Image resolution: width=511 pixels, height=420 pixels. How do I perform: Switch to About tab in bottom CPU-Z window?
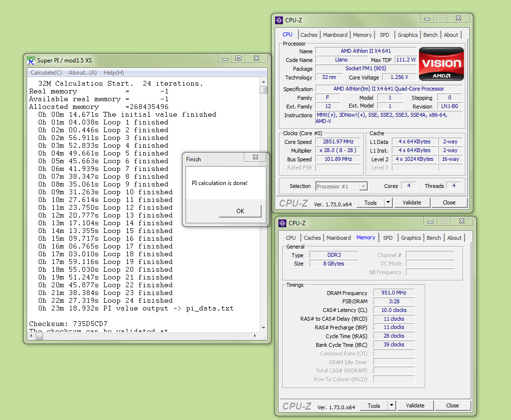454,238
